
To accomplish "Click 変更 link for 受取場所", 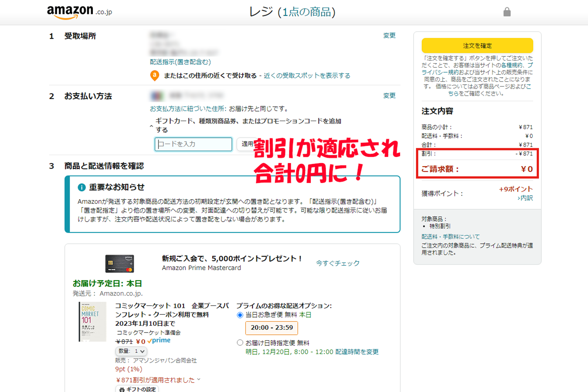I will pyautogui.click(x=389, y=36).
